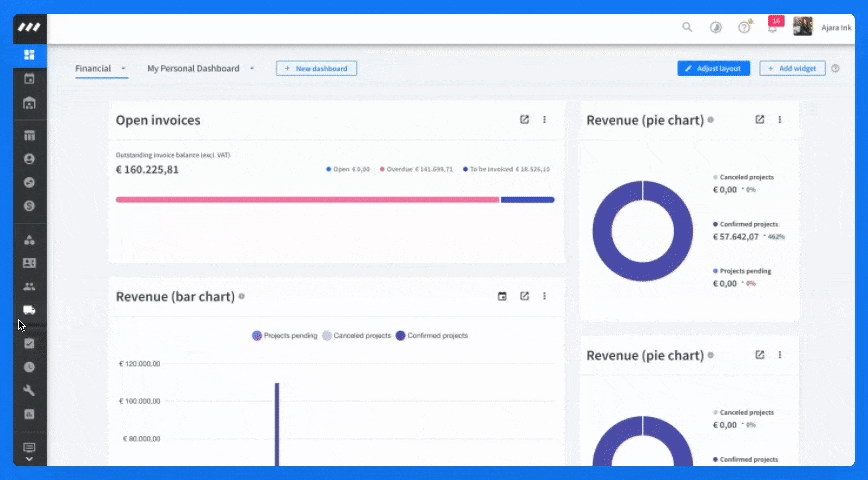Open external link icon of lower Revenue pie chart
Viewport: 868px width, 480px height.
coord(760,355)
